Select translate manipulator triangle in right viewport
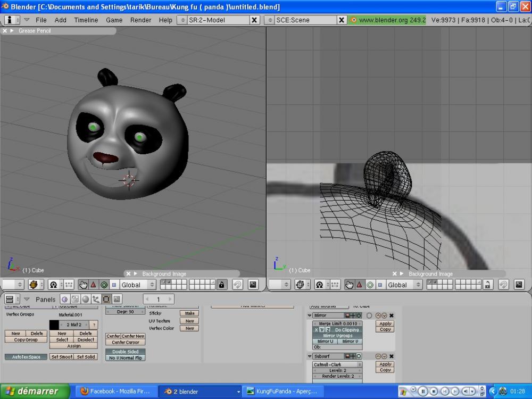 tap(360, 285)
